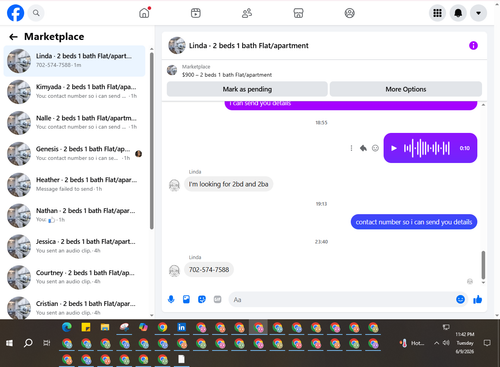The width and height of the screenshot is (500, 367).
Task: Open Nalle conversation
Action: tap(74, 122)
